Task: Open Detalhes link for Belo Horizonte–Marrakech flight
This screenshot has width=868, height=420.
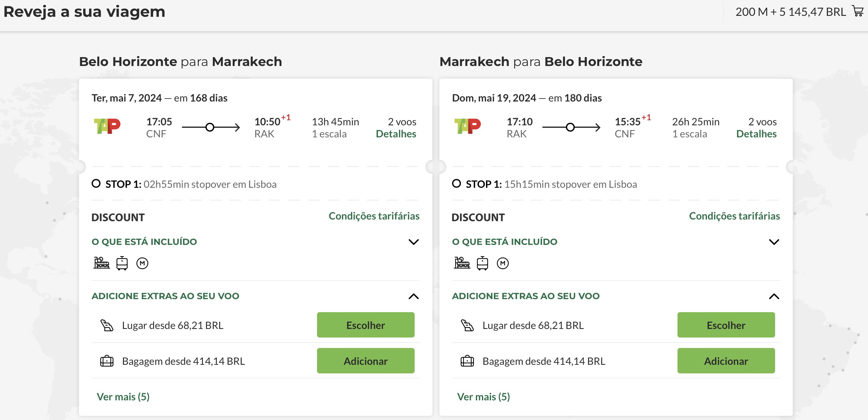Action: [x=396, y=134]
